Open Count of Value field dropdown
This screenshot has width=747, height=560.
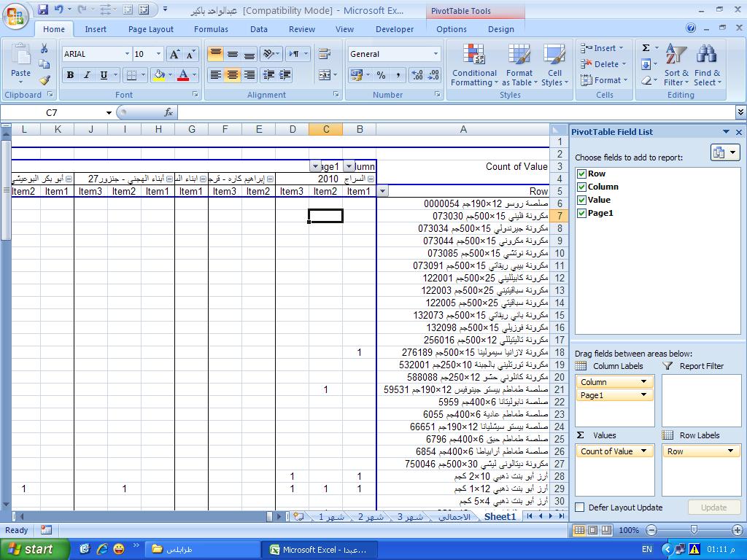[x=643, y=451]
